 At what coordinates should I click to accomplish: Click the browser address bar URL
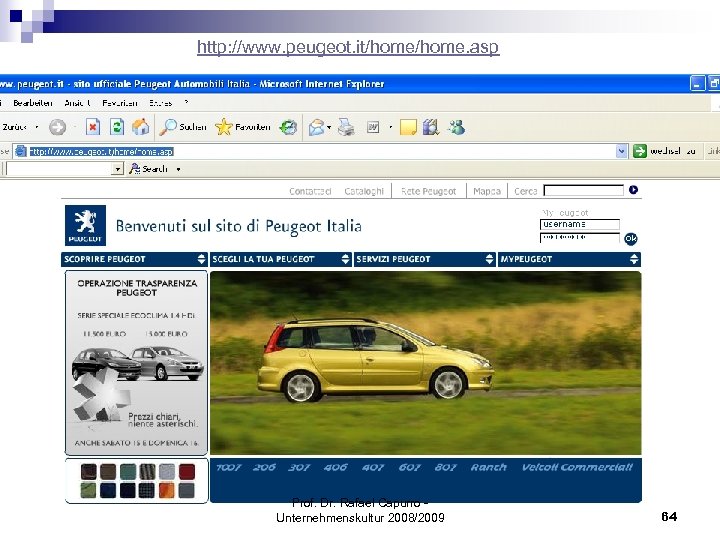pos(101,152)
